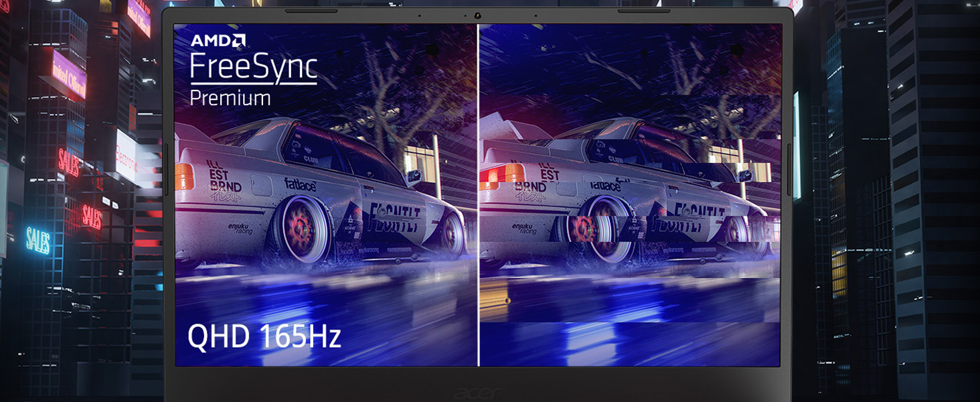Image resolution: width=980 pixels, height=402 pixels.
Task: Click the acer logo on the bottom bezel
Action: [x=478, y=393]
